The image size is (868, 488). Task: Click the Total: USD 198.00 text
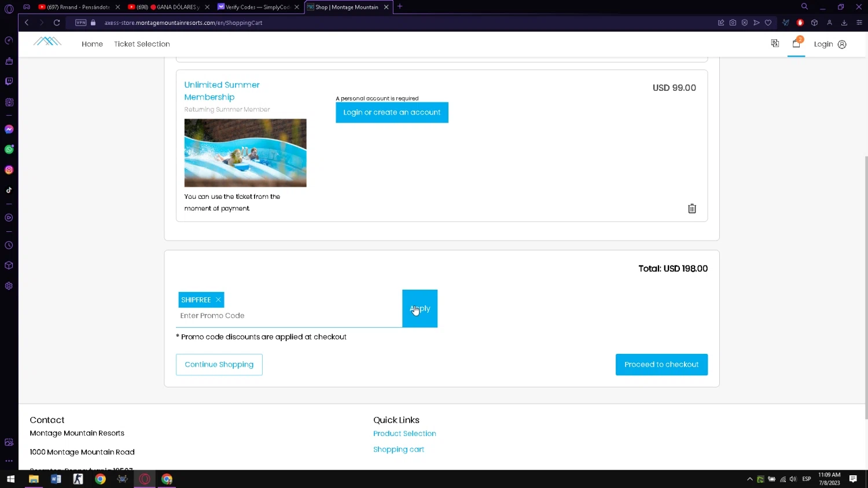(673, 268)
